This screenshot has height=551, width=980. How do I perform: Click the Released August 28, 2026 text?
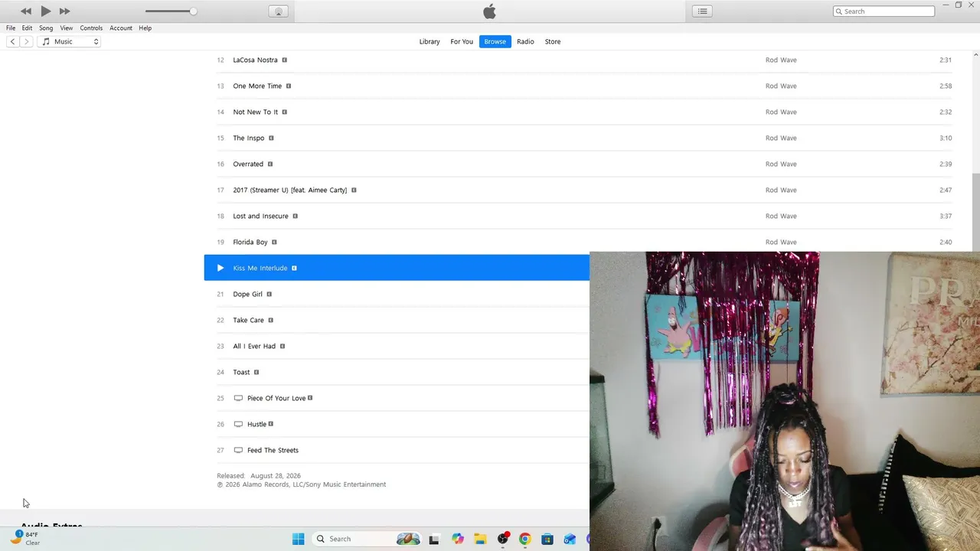pos(259,476)
